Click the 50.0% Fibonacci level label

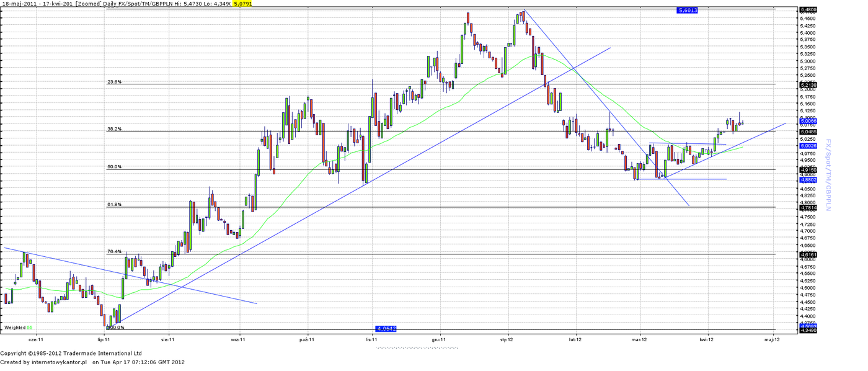tap(115, 167)
